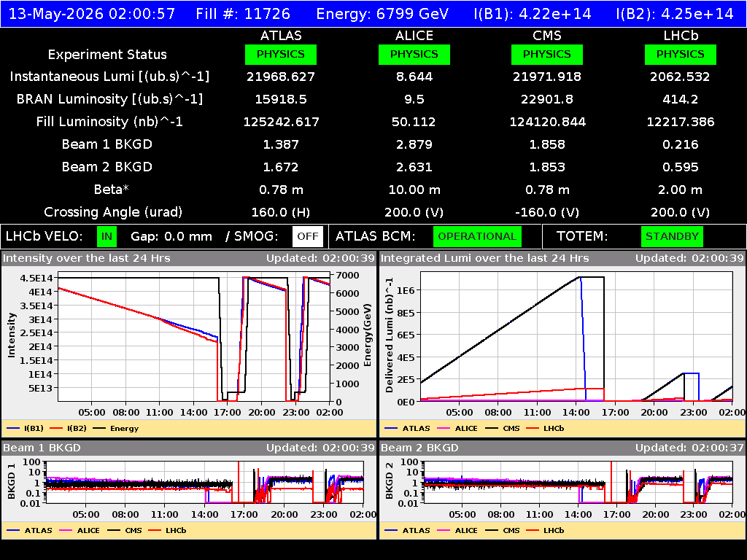Click ATLAS Beam 1 BKGD value 1.387

[281, 144]
